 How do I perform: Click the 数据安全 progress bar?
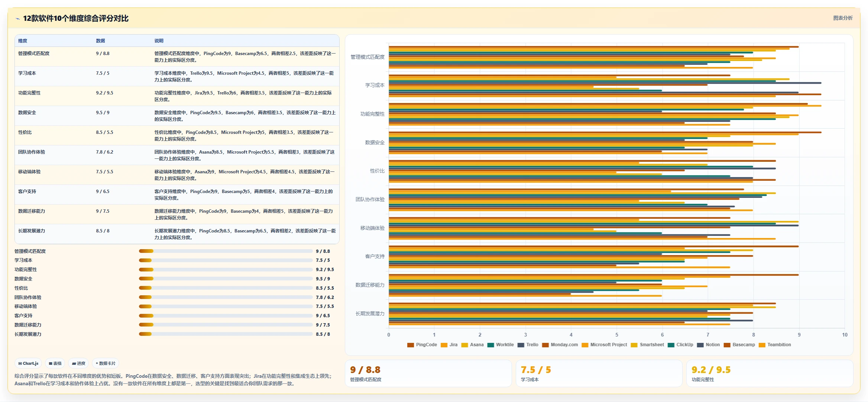click(x=226, y=279)
